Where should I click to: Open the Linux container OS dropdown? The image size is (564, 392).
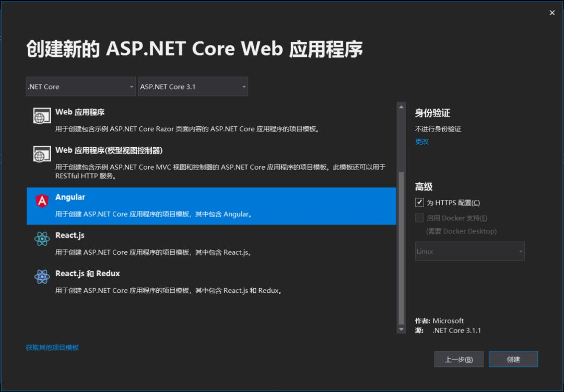tap(470, 251)
